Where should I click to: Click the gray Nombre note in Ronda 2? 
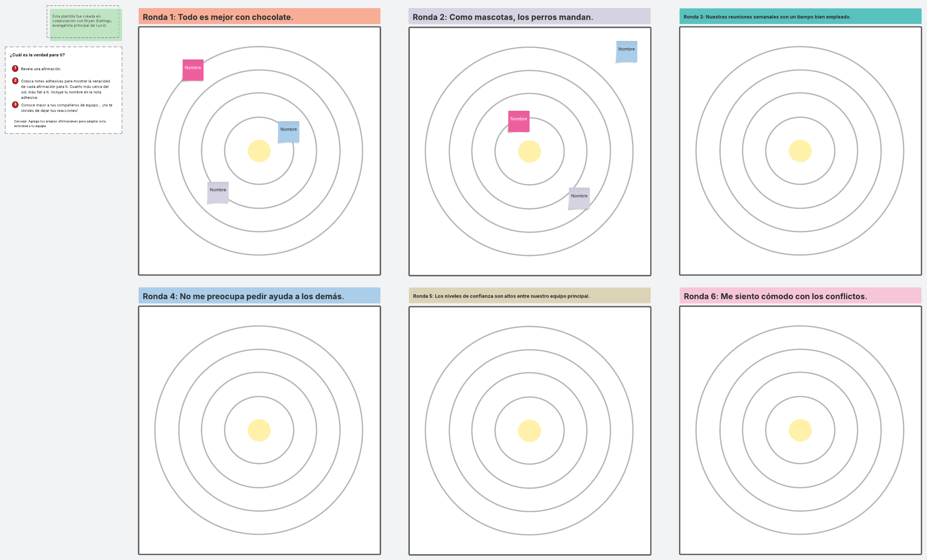pyautogui.click(x=579, y=198)
